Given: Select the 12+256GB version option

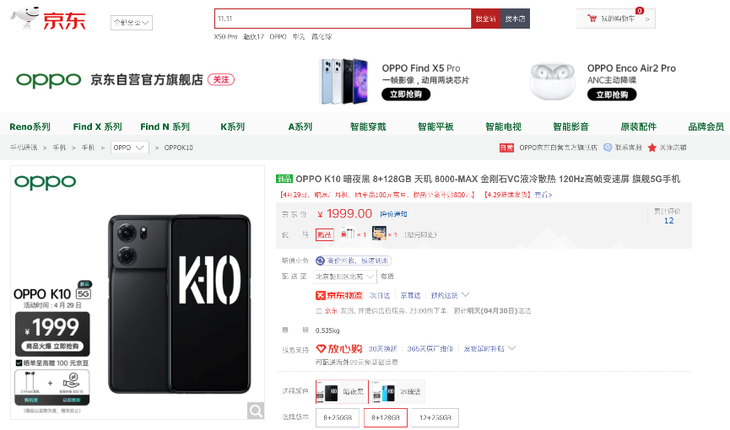Looking at the screenshot, I should click(435, 417).
